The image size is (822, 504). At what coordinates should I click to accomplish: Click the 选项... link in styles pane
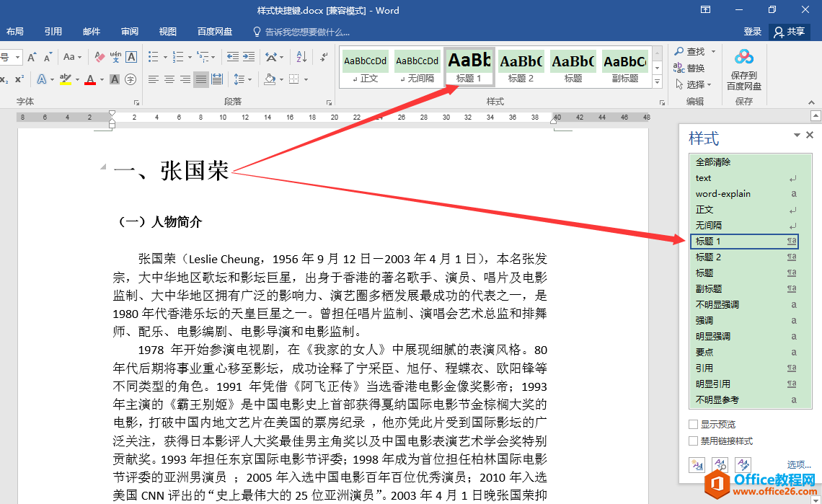[x=799, y=465]
